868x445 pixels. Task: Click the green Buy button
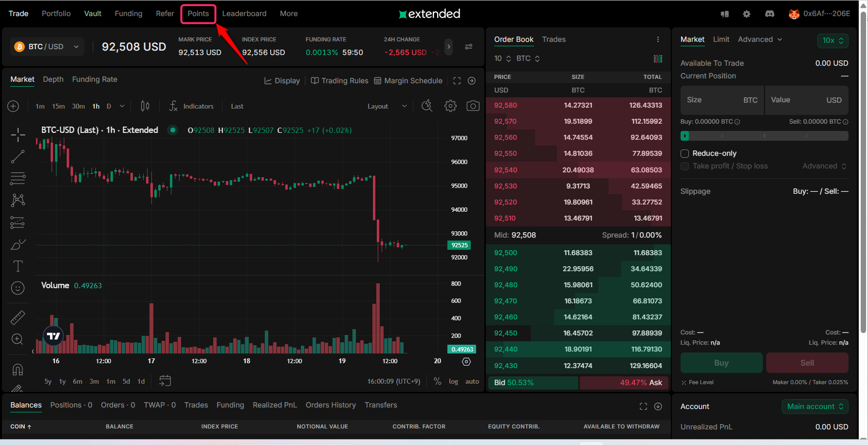(x=721, y=363)
